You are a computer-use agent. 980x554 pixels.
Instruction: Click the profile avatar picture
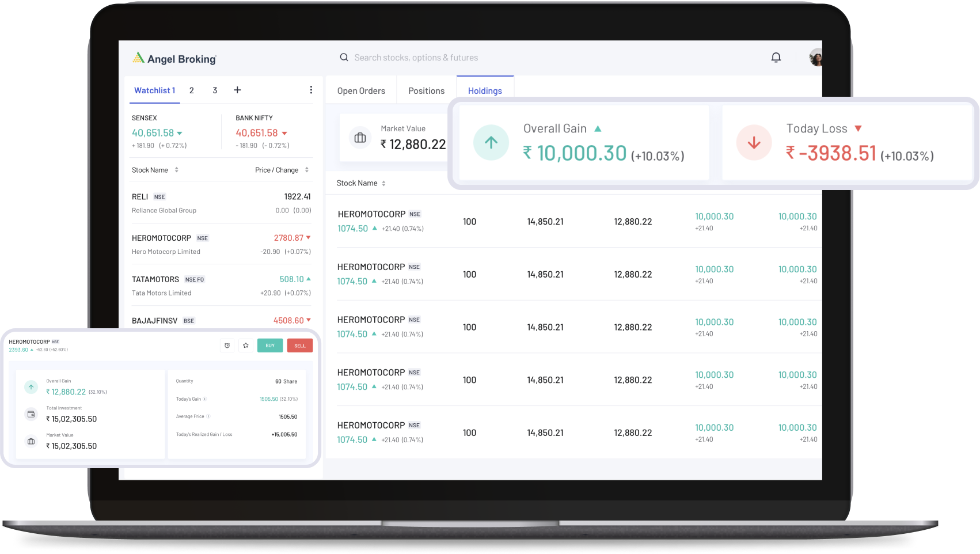coord(815,58)
